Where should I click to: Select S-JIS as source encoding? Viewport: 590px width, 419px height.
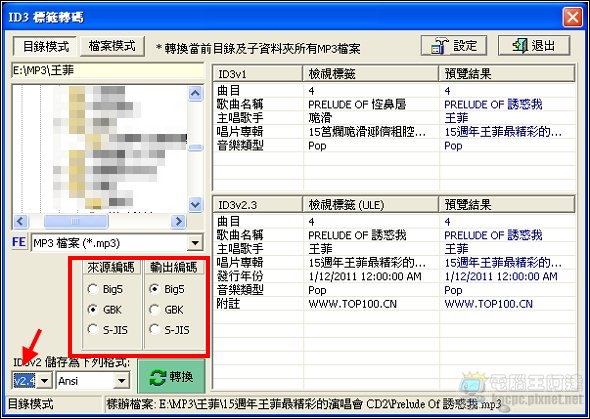(x=93, y=329)
